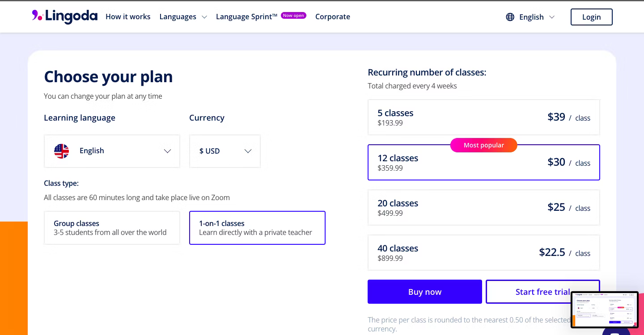
Task: Expand the Currency USD dropdown
Action: (225, 151)
